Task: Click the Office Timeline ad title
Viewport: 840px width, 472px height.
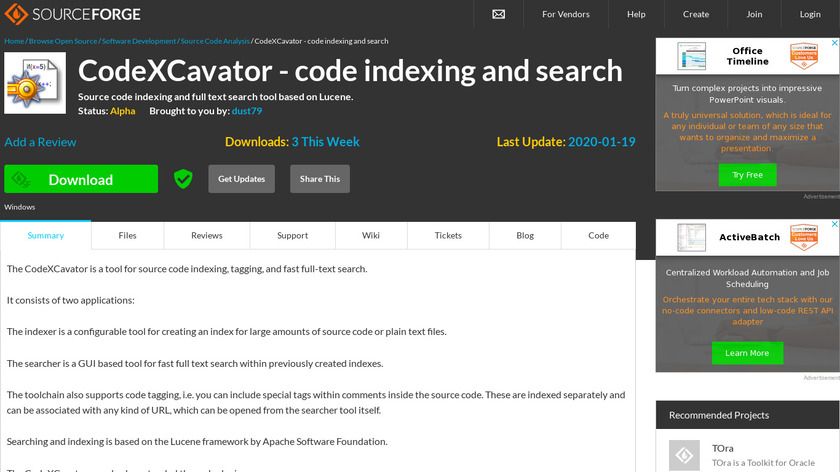Action: (x=747, y=56)
